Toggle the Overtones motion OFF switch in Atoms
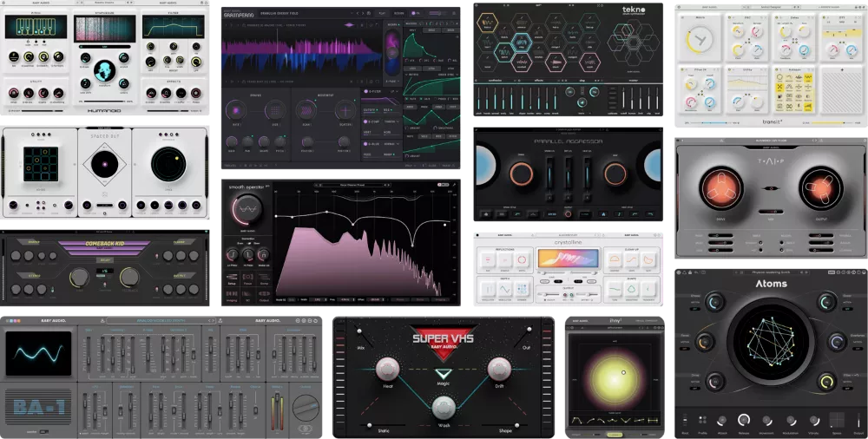Viewport: 868px width, 439px height. pyautogui.click(x=858, y=348)
